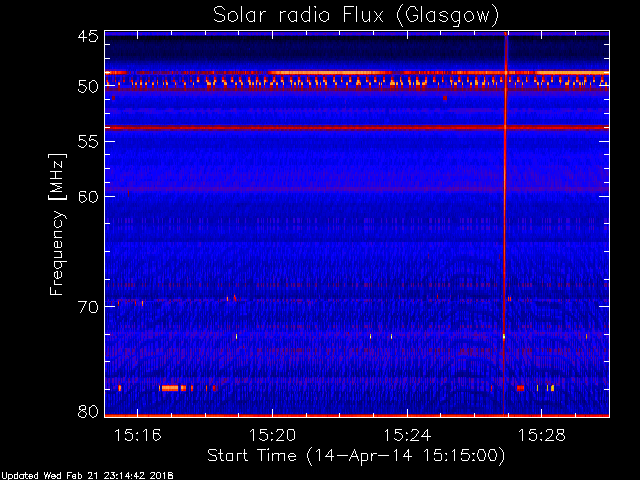
Task: Click the 80 frequency tick label
Action: [88, 411]
